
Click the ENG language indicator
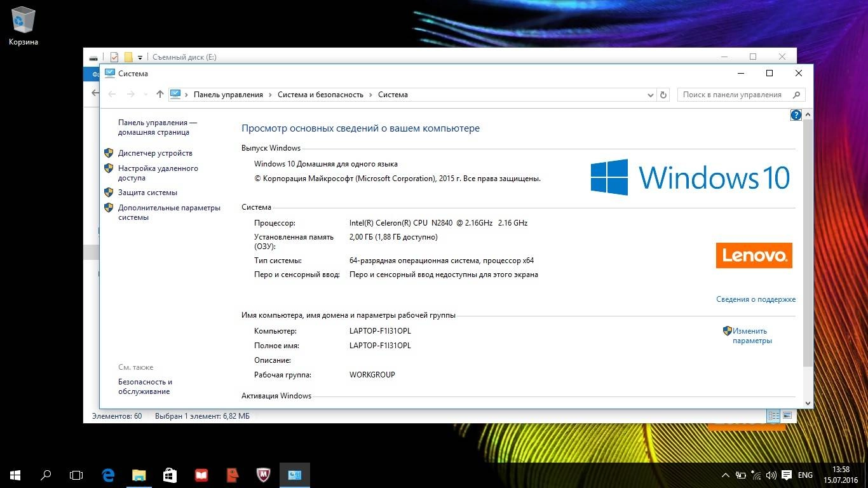[805, 475]
